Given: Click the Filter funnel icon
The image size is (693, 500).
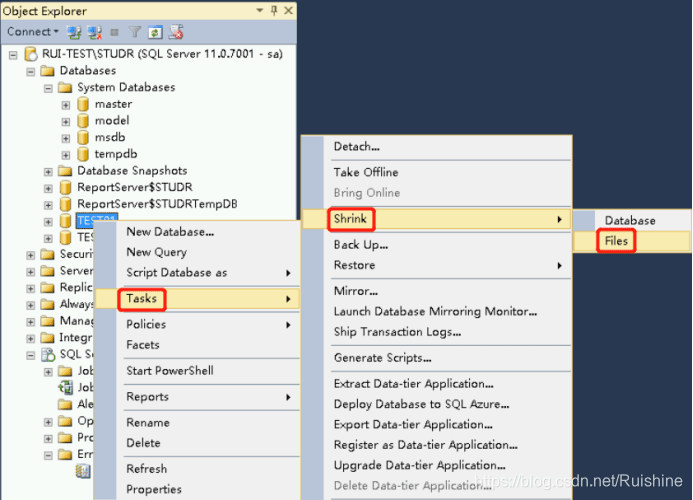Looking at the screenshot, I should (x=135, y=32).
